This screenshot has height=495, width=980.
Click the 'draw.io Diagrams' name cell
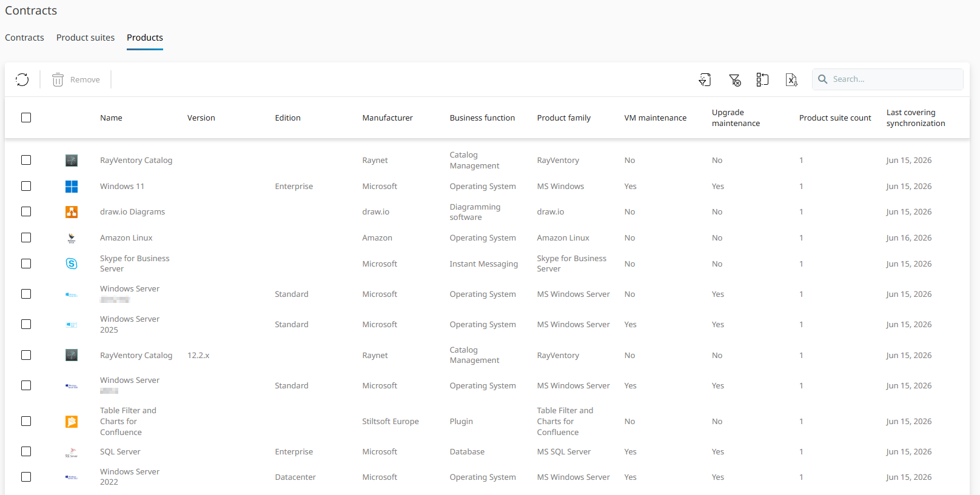pyautogui.click(x=132, y=212)
